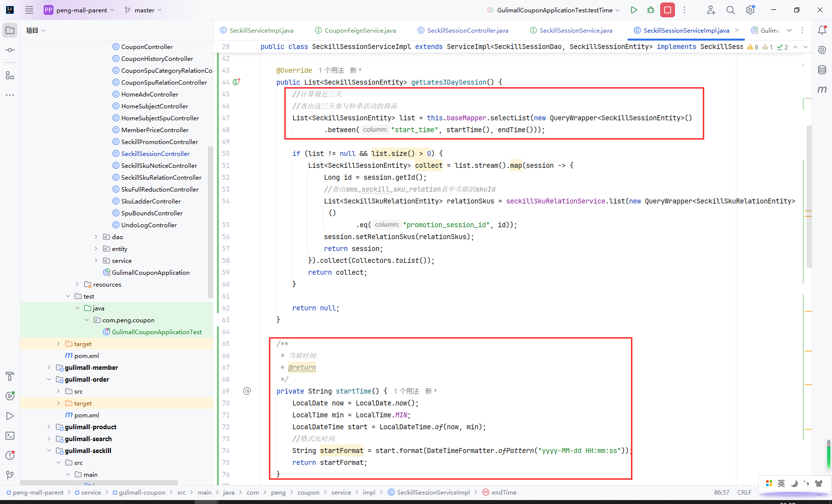Viewport: 832px width, 504px height.
Task: Open run configuration dropdown GulimallCouponApplicationTest.testTime
Action: click(x=553, y=10)
